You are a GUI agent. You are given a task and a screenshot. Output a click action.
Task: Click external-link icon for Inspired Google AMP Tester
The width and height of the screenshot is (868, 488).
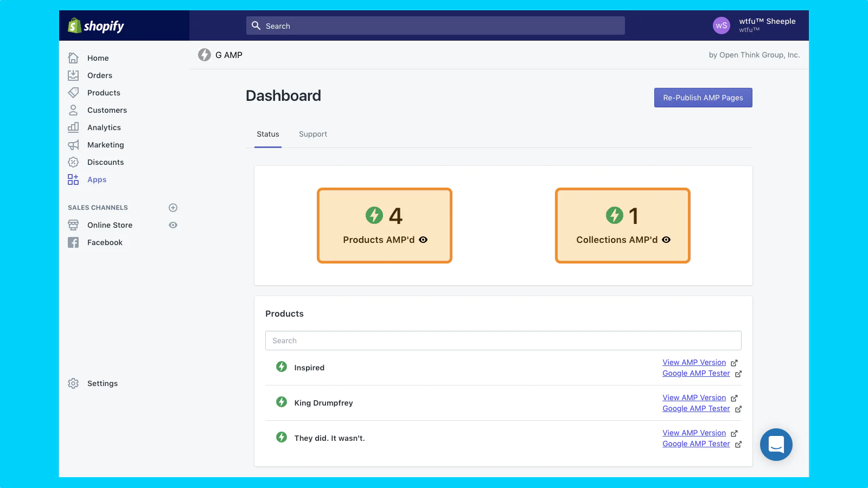738,374
